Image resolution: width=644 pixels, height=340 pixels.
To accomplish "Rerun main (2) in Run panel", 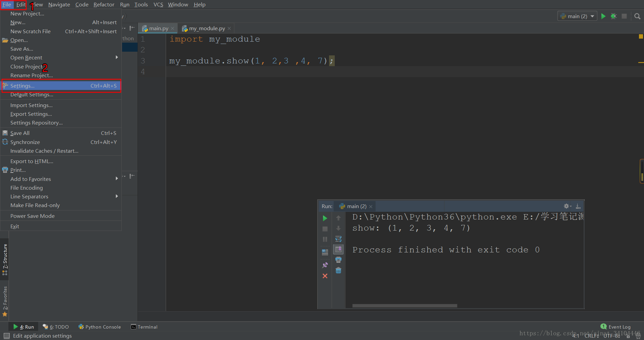I will point(325,218).
